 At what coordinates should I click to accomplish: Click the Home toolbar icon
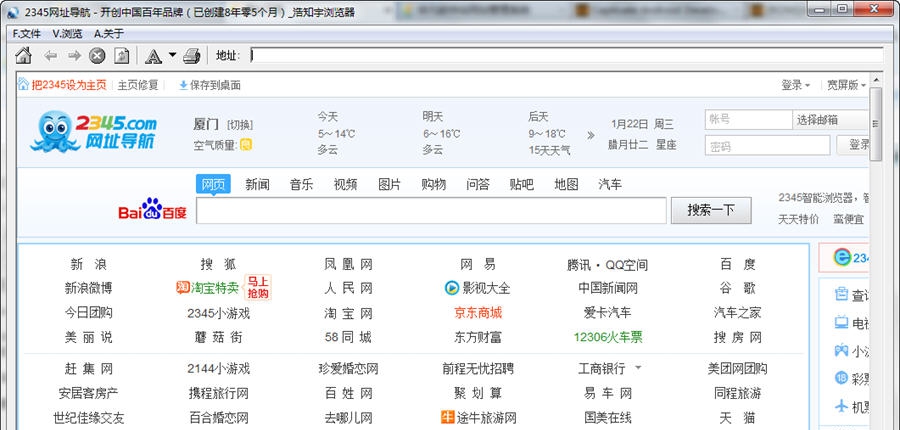(23, 56)
